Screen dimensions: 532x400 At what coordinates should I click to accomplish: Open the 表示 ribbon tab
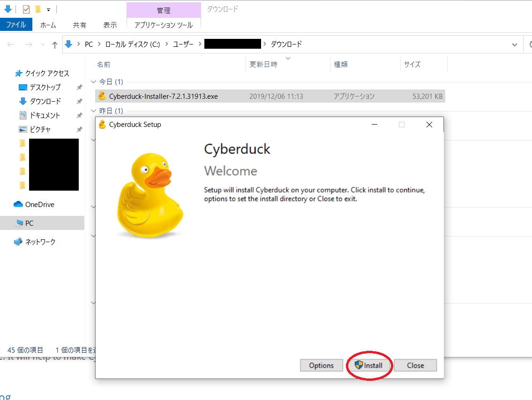[110, 25]
